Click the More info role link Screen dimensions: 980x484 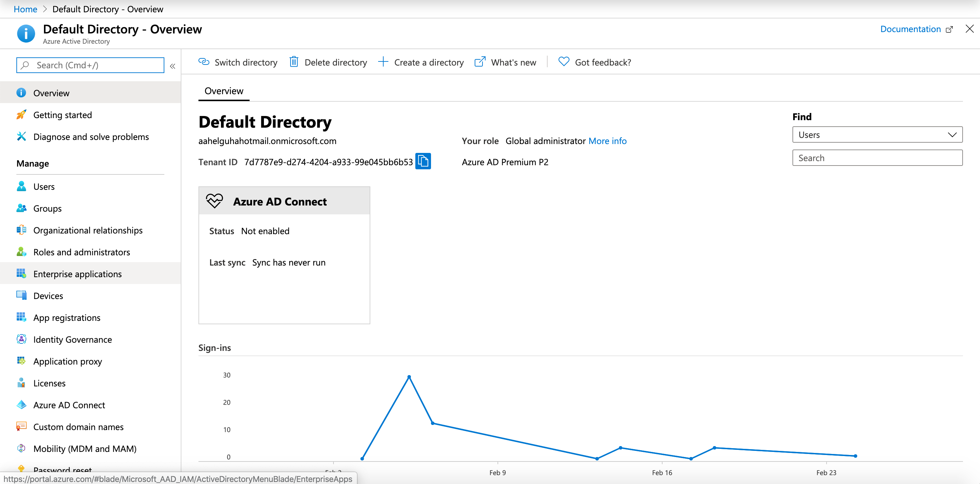(607, 141)
